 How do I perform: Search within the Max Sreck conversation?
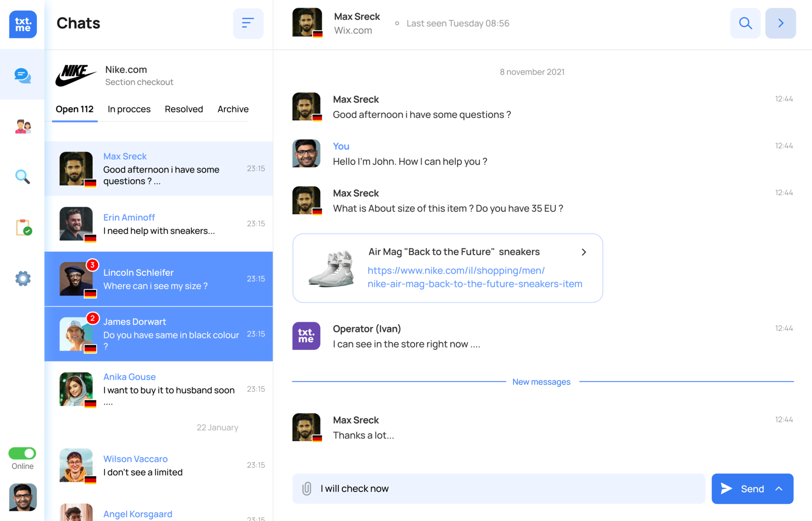point(745,23)
